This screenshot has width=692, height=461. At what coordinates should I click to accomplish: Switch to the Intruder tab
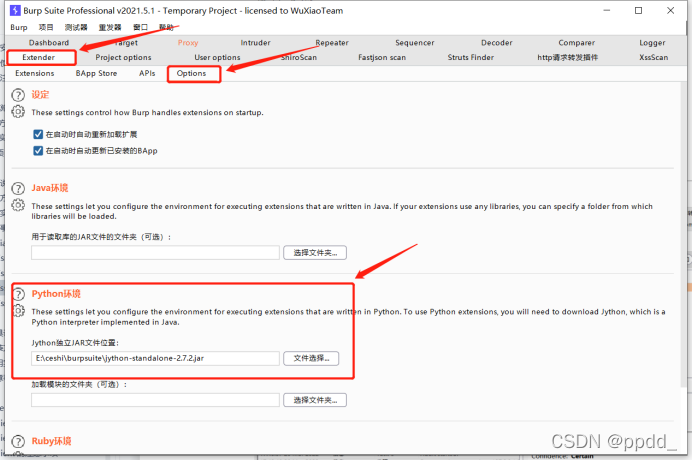(x=256, y=43)
